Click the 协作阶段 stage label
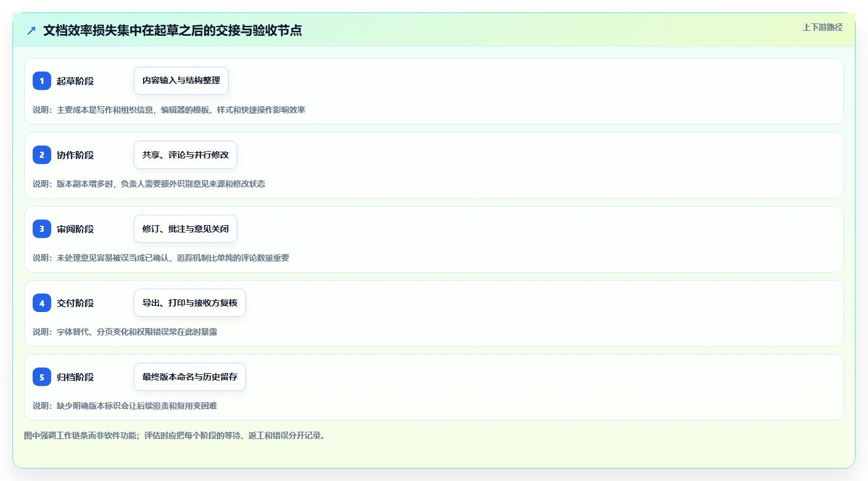Viewport: 868px width, 481px height. (75, 155)
